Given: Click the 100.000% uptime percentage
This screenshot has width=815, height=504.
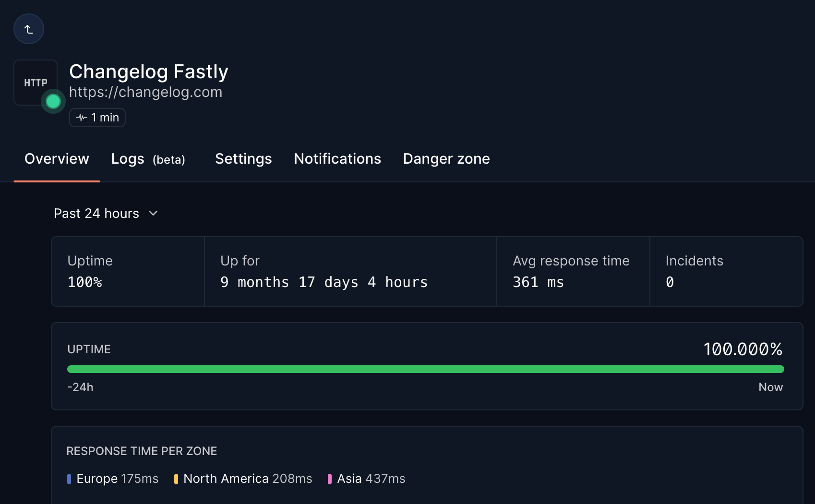Looking at the screenshot, I should point(743,349).
